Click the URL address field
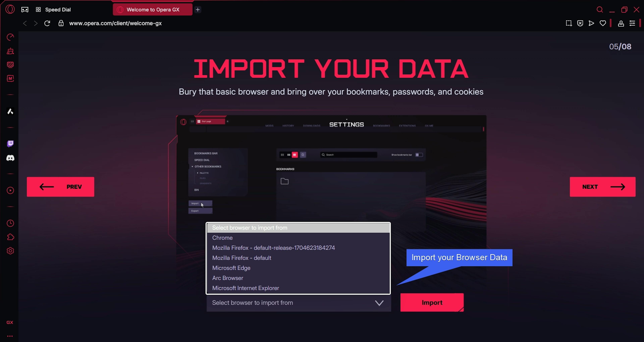 pos(116,23)
